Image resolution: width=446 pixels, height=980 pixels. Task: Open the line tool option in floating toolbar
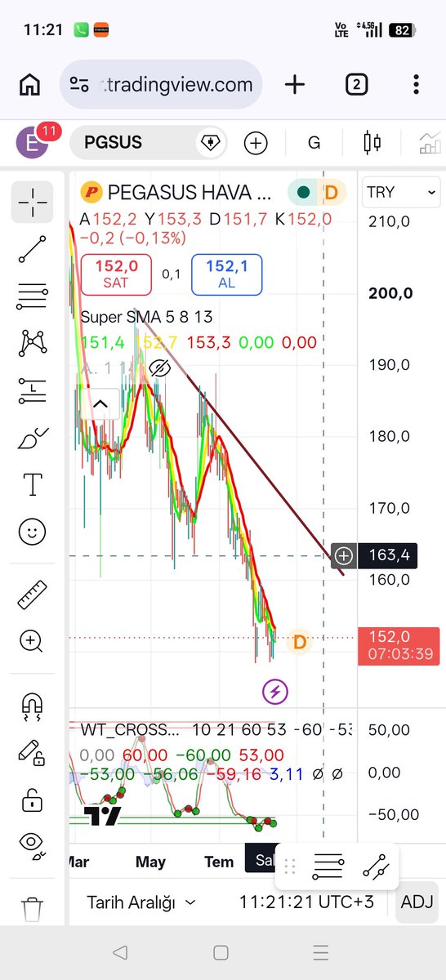375,867
